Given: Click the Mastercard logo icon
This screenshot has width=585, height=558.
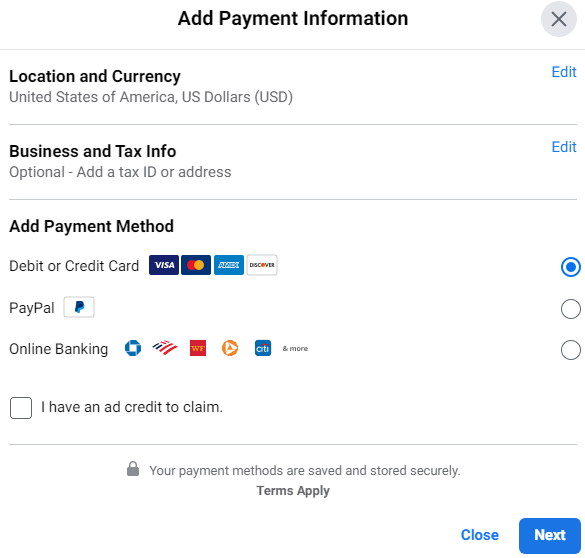Looking at the screenshot, I should (196, 265).
